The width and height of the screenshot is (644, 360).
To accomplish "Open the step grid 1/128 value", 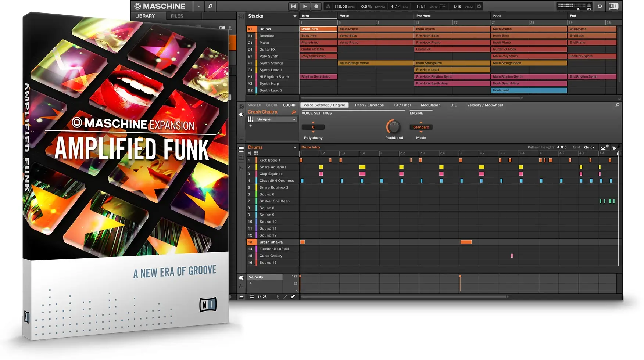I will point(262,297).
